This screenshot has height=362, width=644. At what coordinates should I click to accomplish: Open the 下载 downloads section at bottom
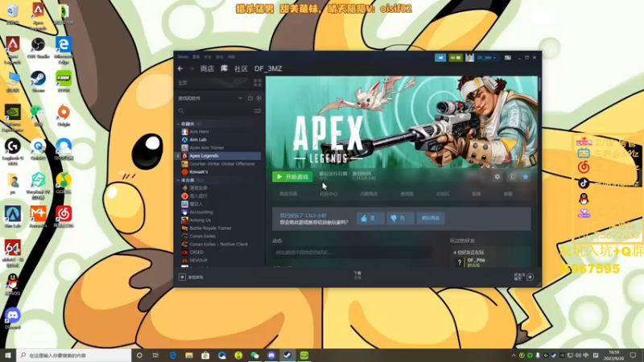coord(357,275)
